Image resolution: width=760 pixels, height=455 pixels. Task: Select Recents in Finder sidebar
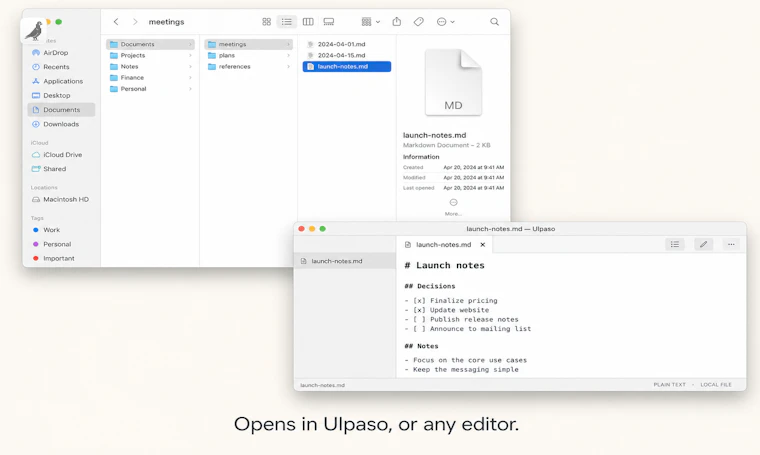(x=61, y=67)
